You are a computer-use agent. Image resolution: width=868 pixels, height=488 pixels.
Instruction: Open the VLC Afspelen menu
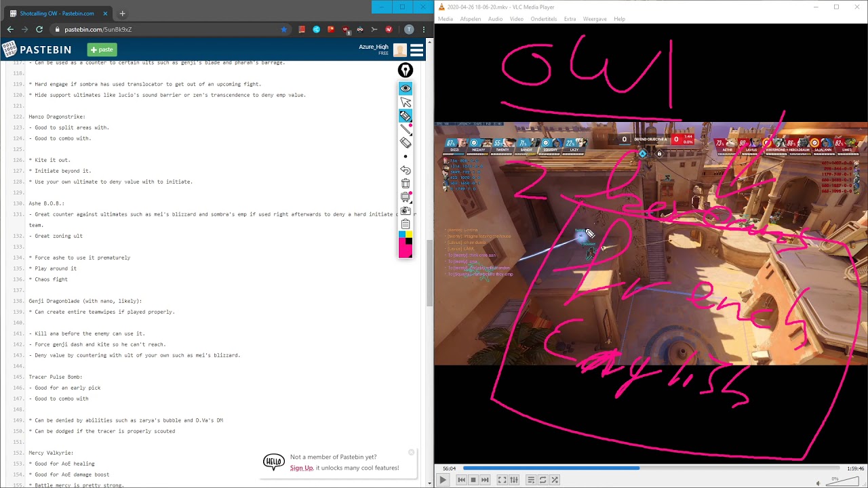(471, 19)
